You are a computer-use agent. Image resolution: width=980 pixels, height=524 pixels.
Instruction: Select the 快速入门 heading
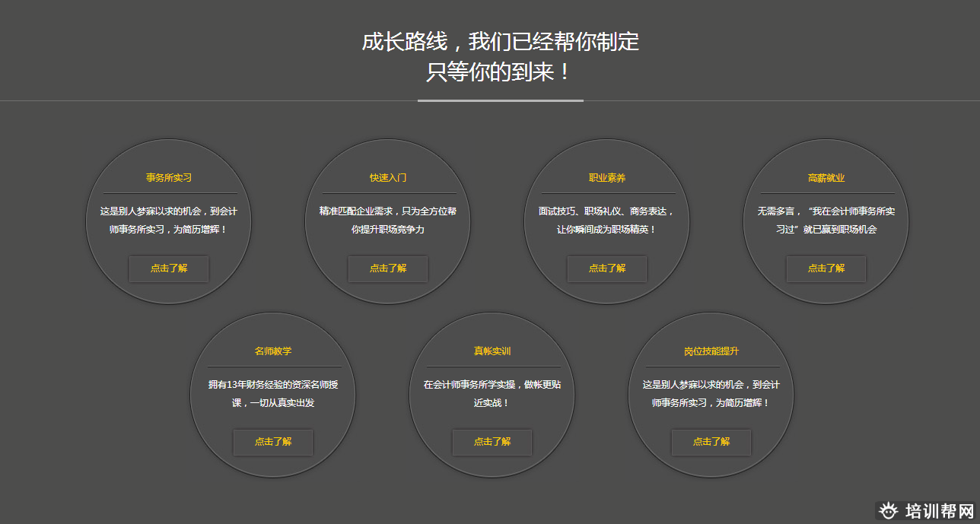(x=388, y=178)
